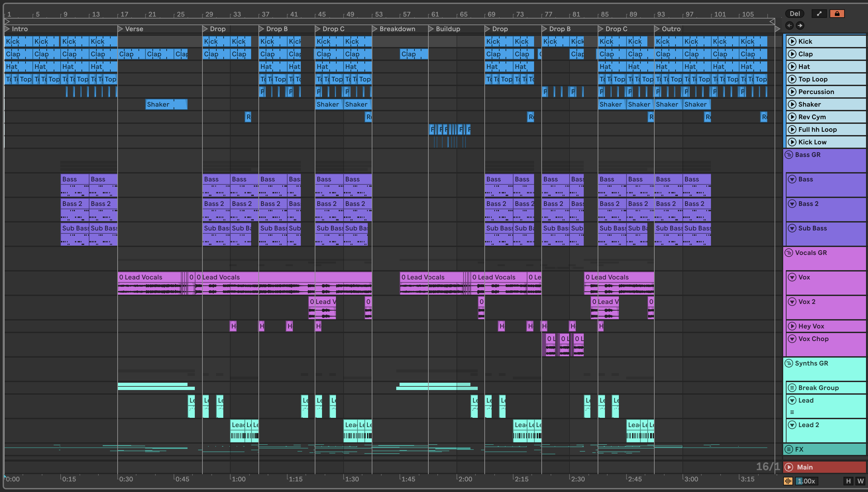This screenshot has width=868, height=492.
Task: Click the Full hh Loop track icon
Action: pyautogui.click(x=792, y=129)
